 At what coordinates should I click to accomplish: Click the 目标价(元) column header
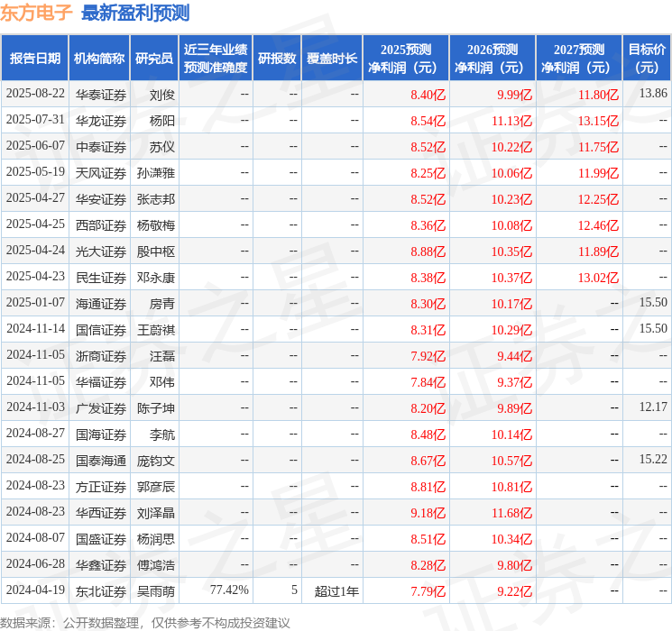[x=647, y=59]
